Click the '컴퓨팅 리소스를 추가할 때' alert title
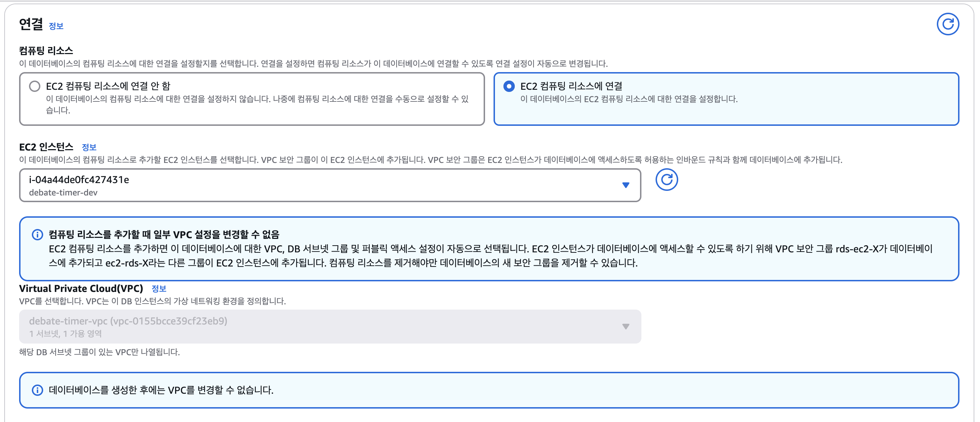Viewport: 980px width, 422px height. coord(163,235)
